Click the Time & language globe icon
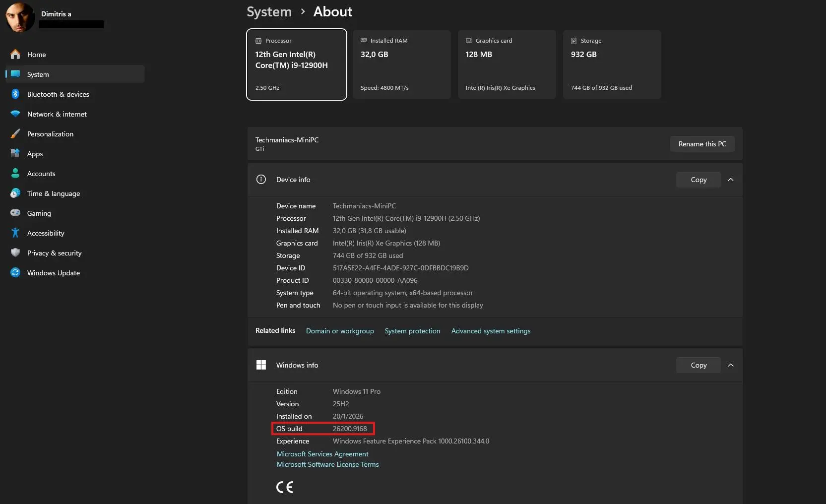This screenshot has width=826, height=504. coord(15,193)
